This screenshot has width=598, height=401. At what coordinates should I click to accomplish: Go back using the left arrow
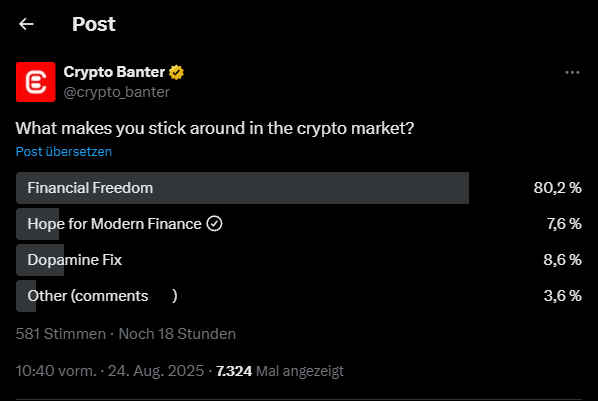[x=26, y=24]
